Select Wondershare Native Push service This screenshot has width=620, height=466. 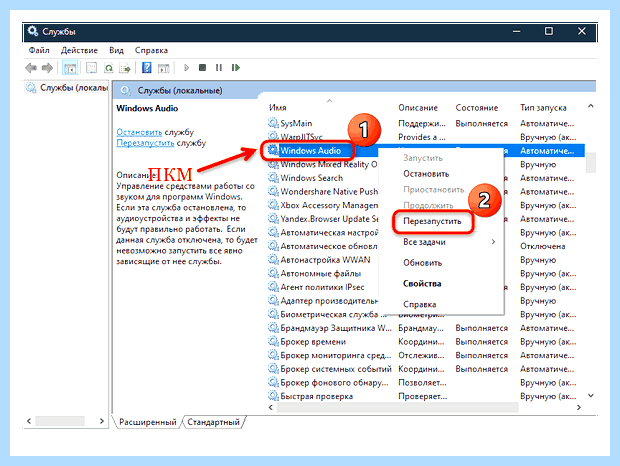click(329, 192)
